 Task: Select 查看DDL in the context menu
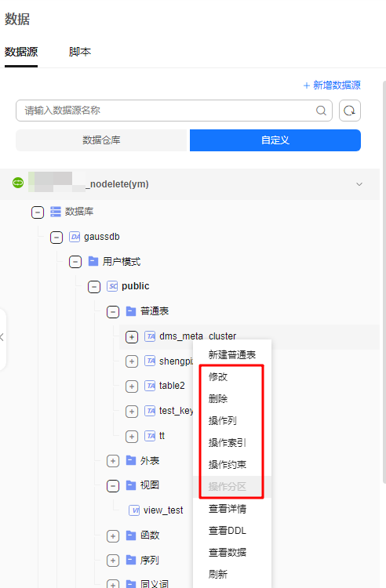pyautogui.click(x=228, y=530)
